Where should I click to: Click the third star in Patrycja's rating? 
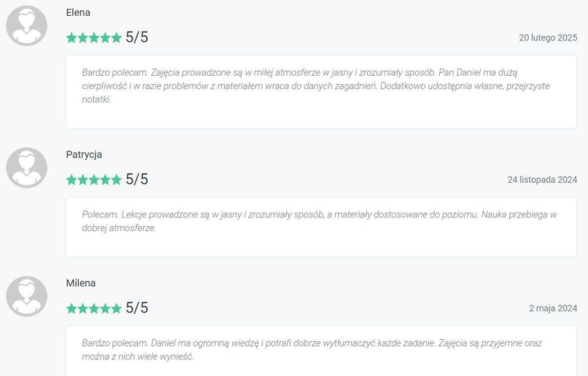(x=94, y=179)
